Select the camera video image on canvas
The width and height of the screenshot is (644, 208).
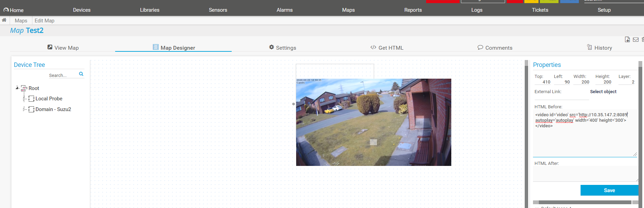[373, 122]
